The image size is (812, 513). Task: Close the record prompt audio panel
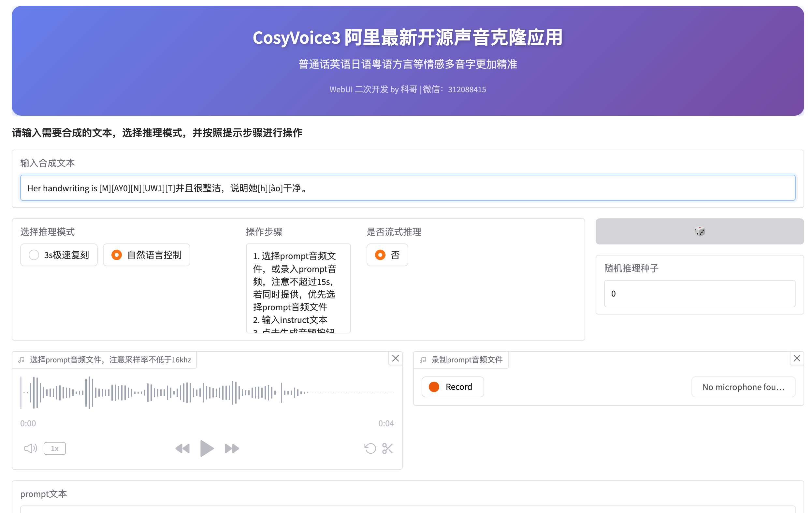pos(796,358)
